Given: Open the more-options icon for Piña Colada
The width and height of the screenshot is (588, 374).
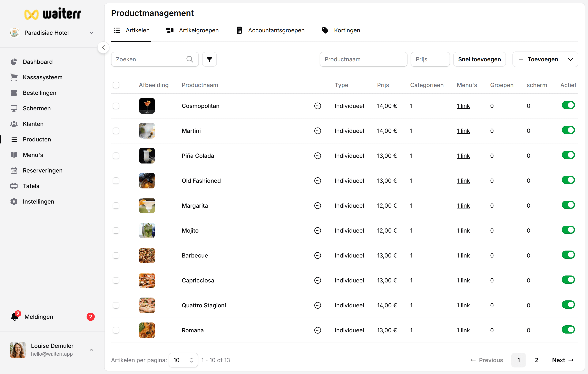Looking at the screenshot, I should pos(317,156).
